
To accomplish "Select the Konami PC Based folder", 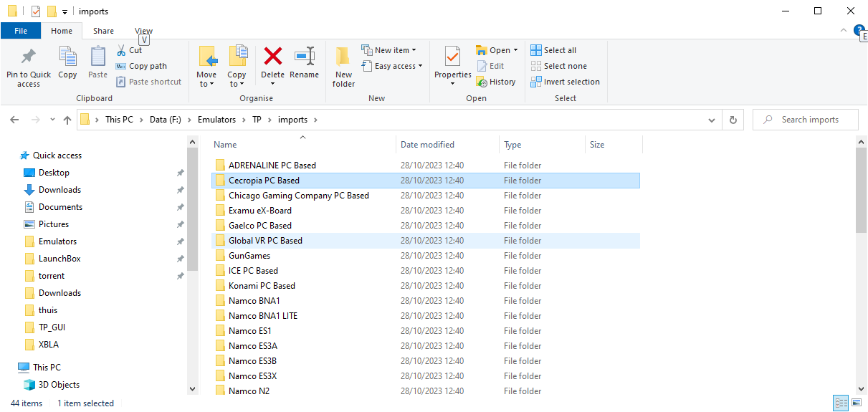I will coord(426,286).
